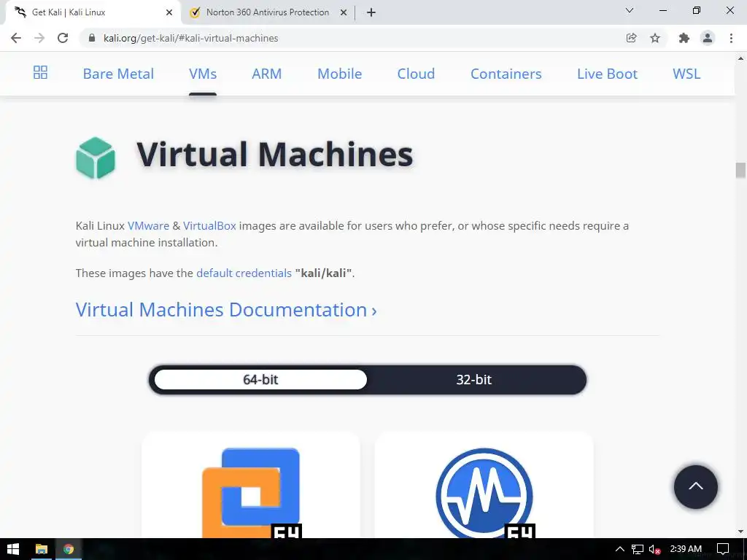Viewport: 747px width, 560px height.
Task: Open the notification center icon
Action: pos(723,549)
